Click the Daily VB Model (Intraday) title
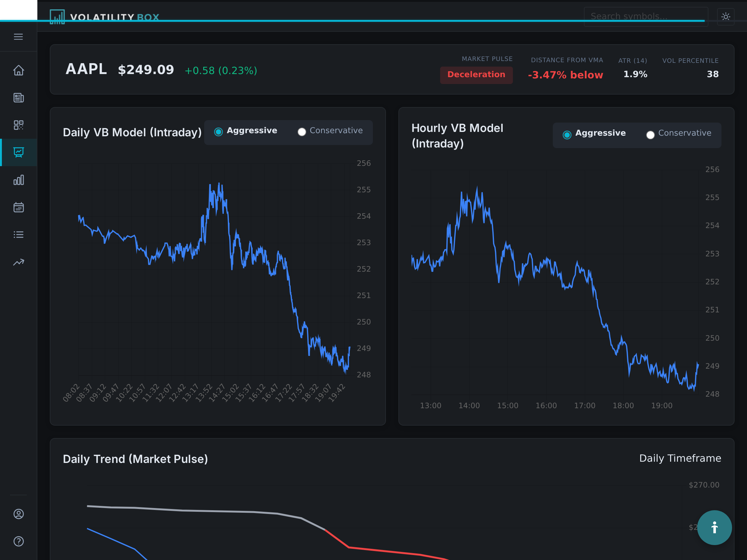747x560 pixels. 132,132
